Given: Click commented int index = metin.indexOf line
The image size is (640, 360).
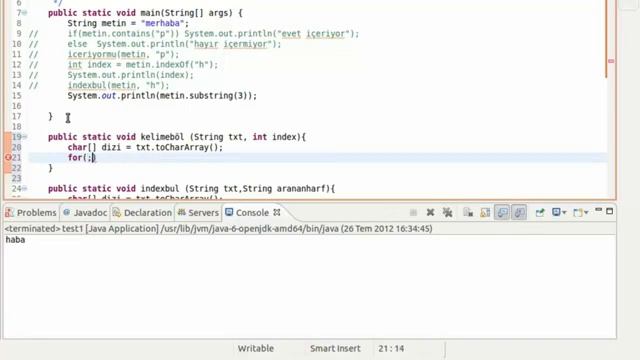Looking at the screenshot, I should click(143, 64).
